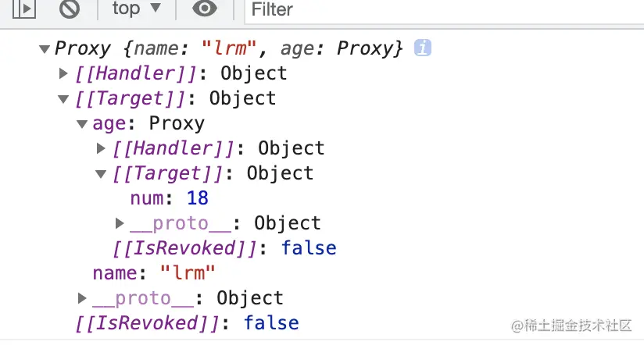Viewport: 644px width, 345px height.
Task: Expand the nested [[Handler]] under age
Action: (x=101, y=148)
